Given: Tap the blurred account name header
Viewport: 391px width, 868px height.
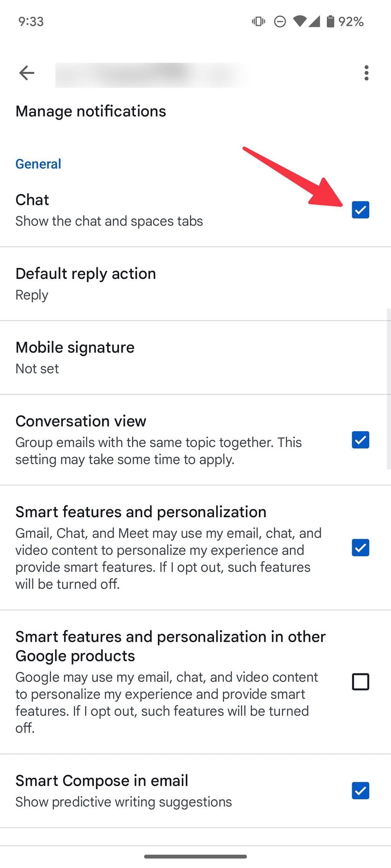Looking at the screenshot, I should 152,74.
